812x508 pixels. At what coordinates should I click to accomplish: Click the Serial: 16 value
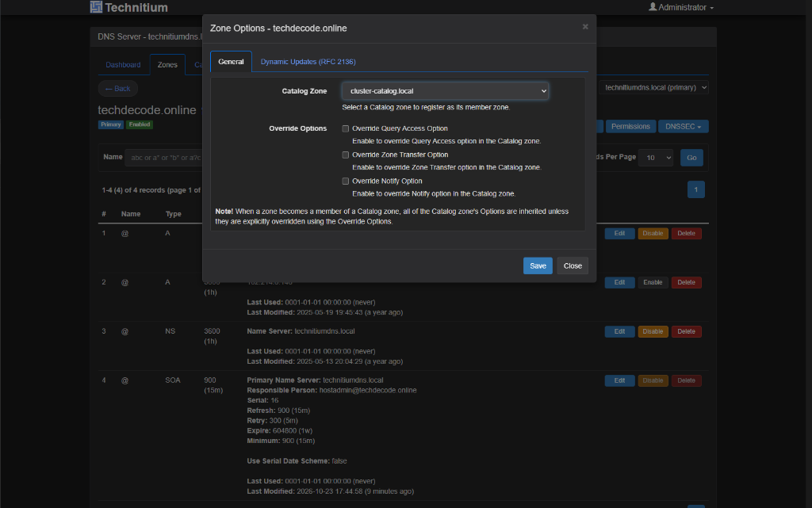click(262, 400)
